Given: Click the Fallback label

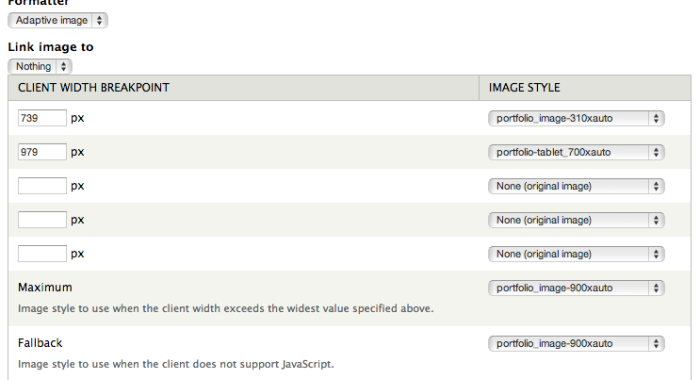Looking at the screenshot, I should point(40,343).
